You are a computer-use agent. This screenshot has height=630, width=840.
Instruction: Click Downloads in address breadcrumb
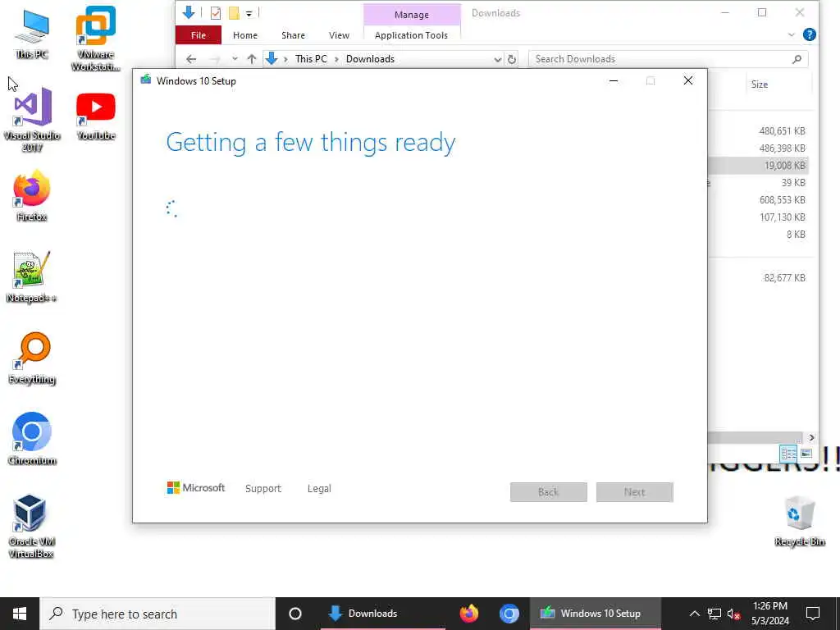[x=370, y=59]
